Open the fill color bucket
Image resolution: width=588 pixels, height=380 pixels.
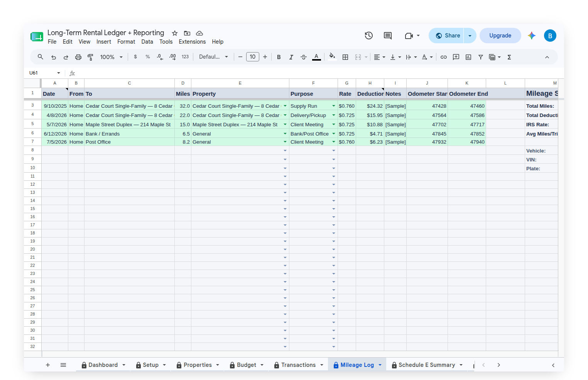pyautogui.click(x=332, y=57)
